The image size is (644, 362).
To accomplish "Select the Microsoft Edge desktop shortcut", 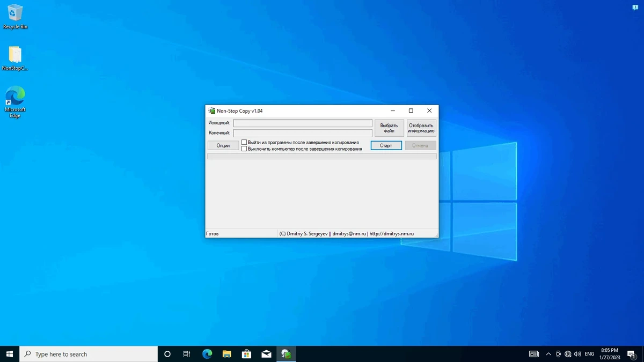I will (15, 102).
